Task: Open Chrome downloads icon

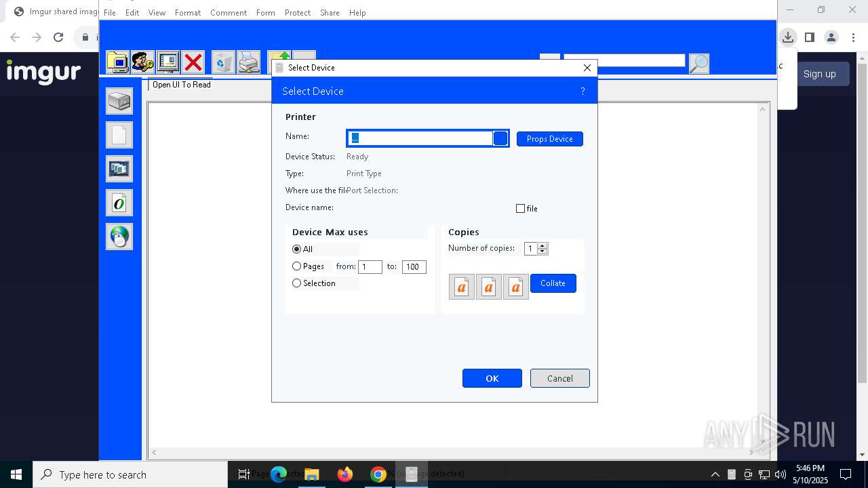Action: 787,37
